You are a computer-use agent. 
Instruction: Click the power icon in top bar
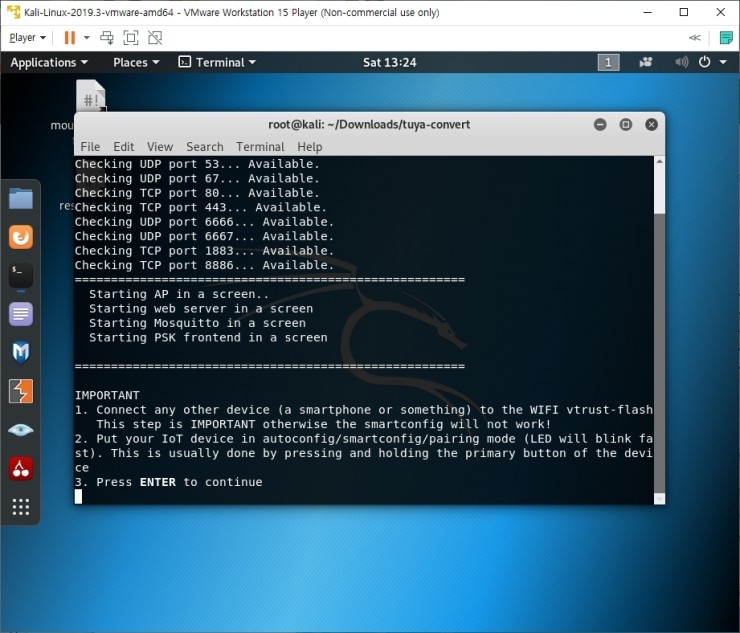(x=704, y=62)
